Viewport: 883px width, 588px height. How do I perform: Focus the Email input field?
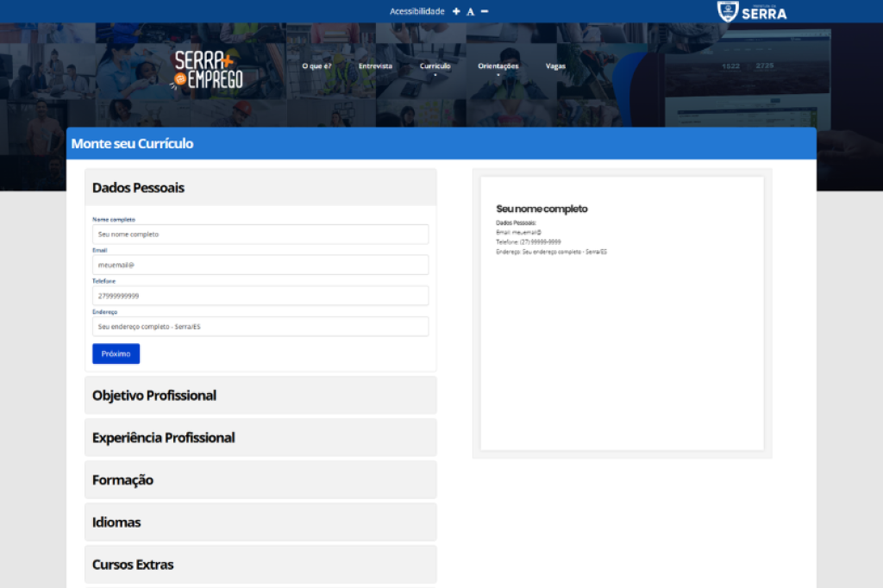(260, 265)
